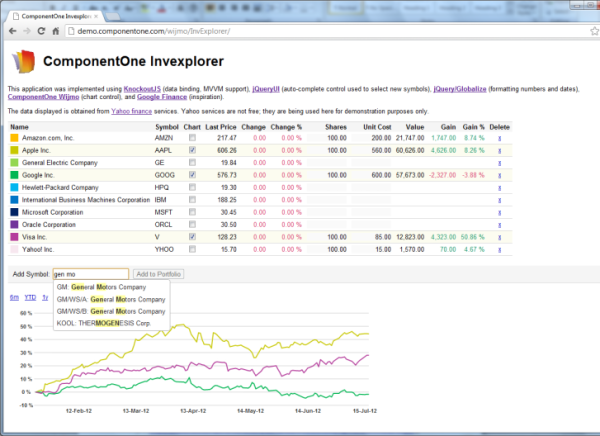Toggle the chart checkbox for Microsoft Corporation

[192, 211]
